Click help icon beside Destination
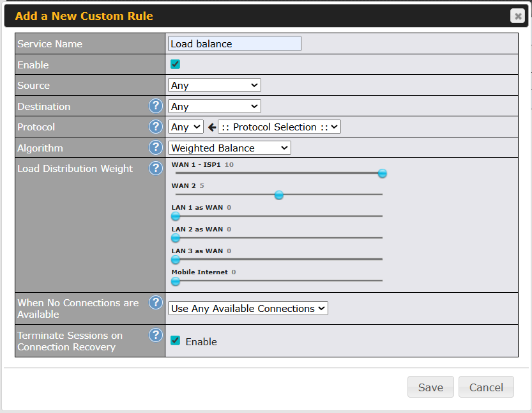 [x=155, y=106]
